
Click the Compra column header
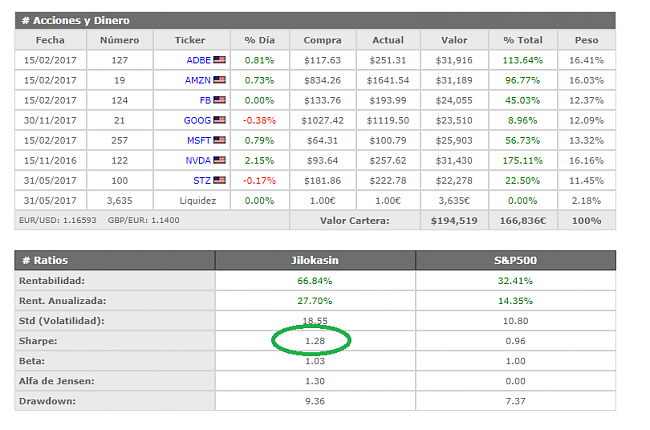point(323,40)
